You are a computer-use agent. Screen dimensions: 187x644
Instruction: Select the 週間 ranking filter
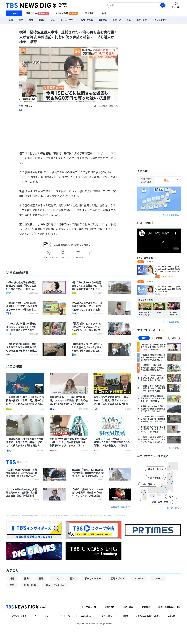[x=174, y=338]
